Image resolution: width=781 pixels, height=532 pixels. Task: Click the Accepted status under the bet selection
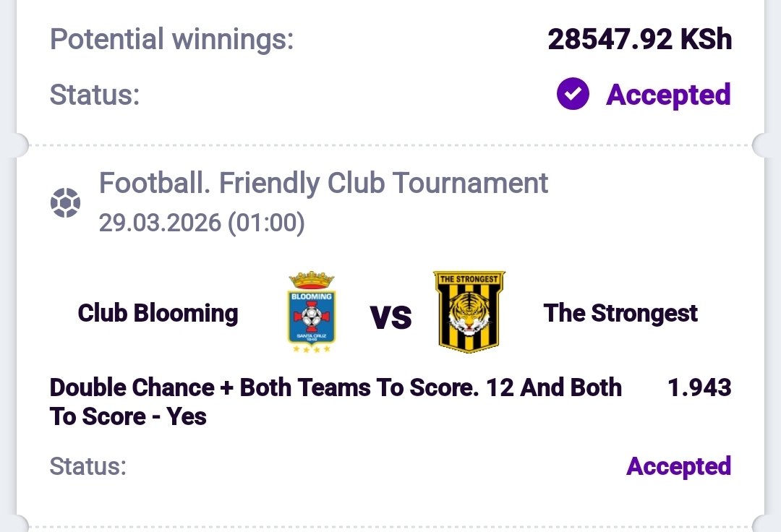click(x=678, y=466)
